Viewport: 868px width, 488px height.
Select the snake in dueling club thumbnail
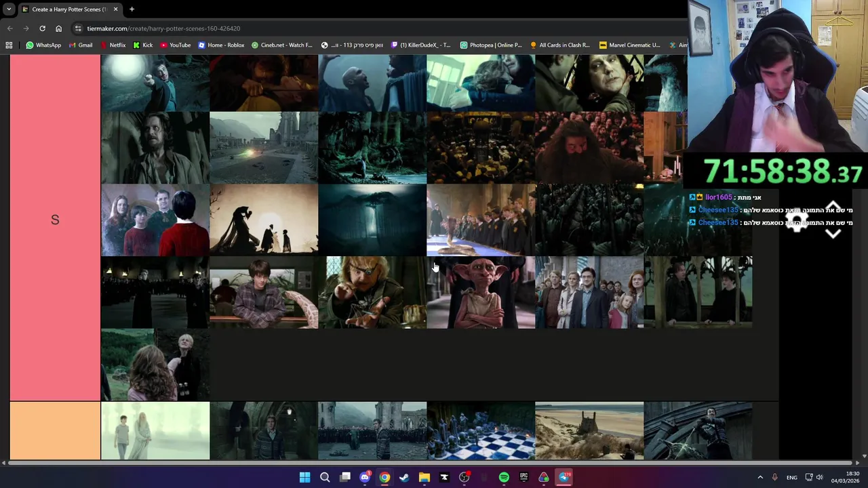[x=481, y=220]
